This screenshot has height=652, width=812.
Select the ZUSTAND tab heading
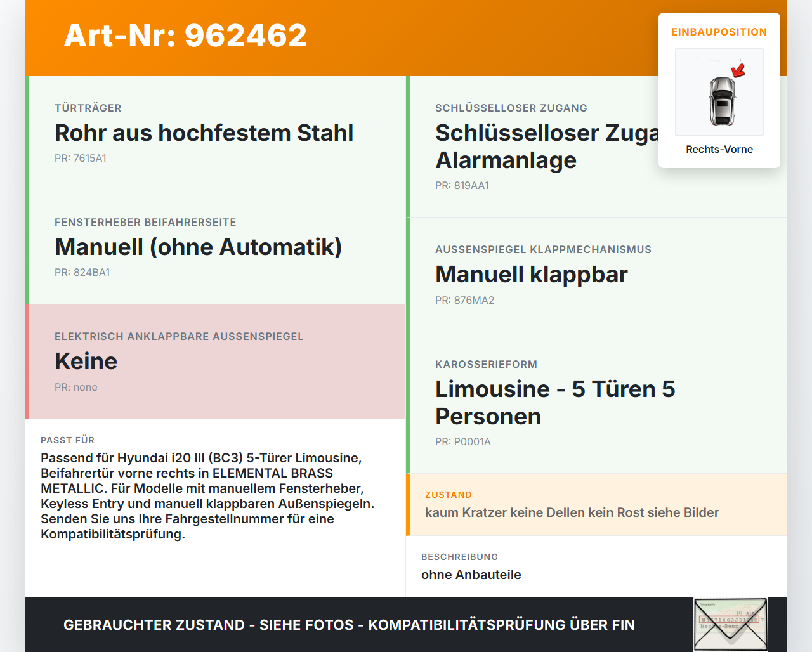pyautogui.click(x=449, y=495)
